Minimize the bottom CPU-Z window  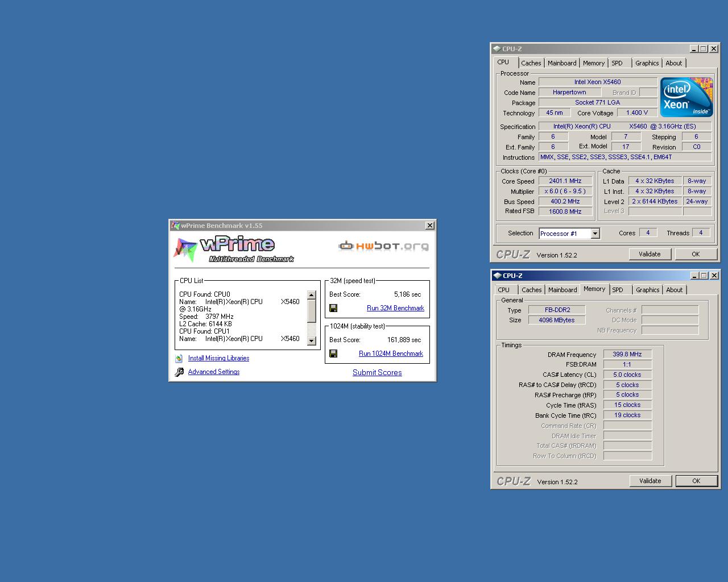[694, 276]
